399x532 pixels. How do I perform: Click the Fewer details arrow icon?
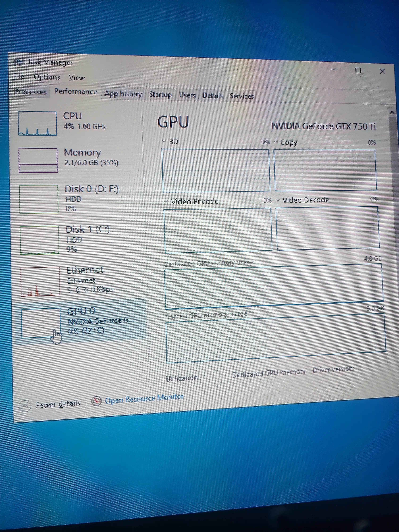click(x=25, y=406)
